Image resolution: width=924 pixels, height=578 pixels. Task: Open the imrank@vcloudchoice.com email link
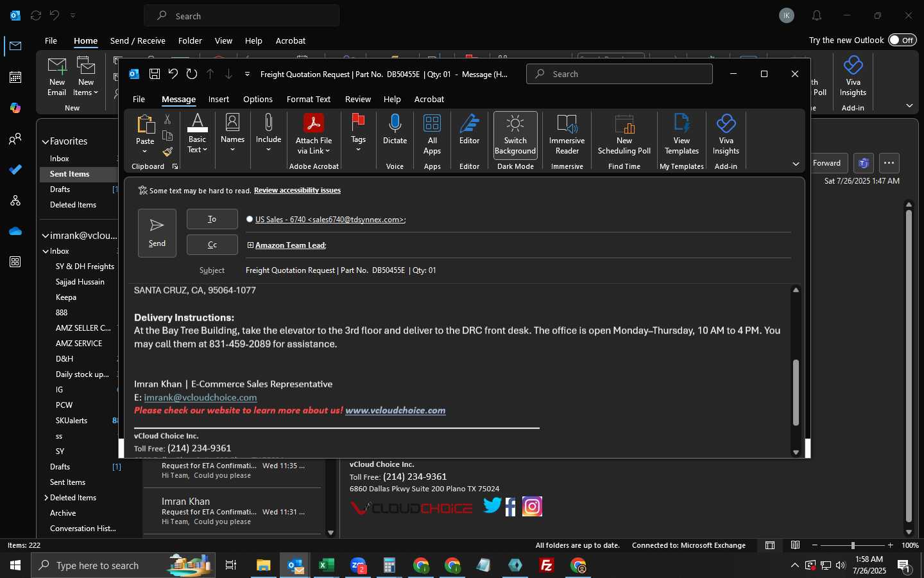200,398
